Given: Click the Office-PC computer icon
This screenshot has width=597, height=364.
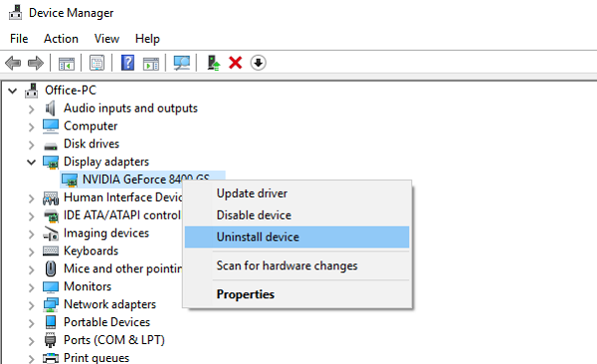Looking at the screenshot, I should click(x=32, y=91).
